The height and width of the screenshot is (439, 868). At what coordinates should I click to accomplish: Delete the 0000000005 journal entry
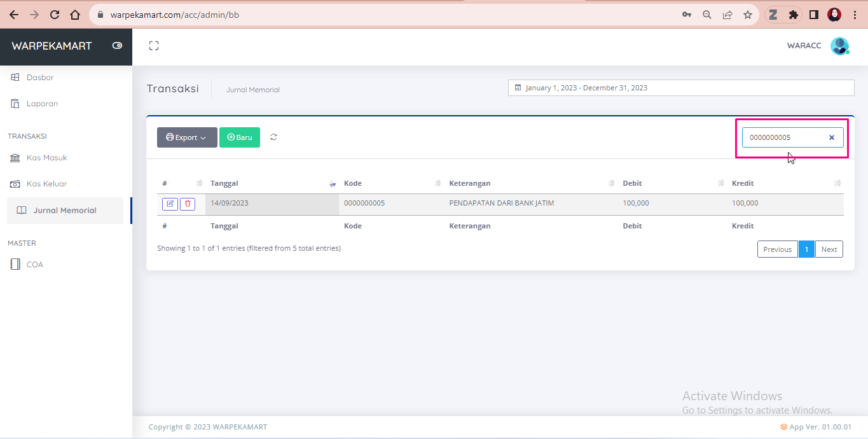tap(188, 204)
